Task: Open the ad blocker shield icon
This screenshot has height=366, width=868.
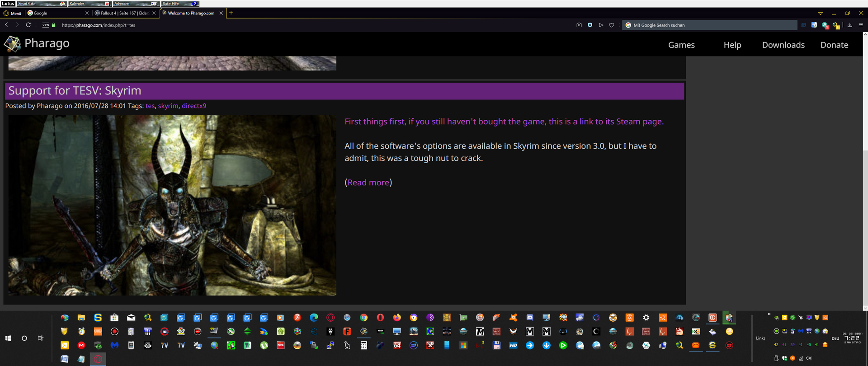Action: click(x=590, y=25)
